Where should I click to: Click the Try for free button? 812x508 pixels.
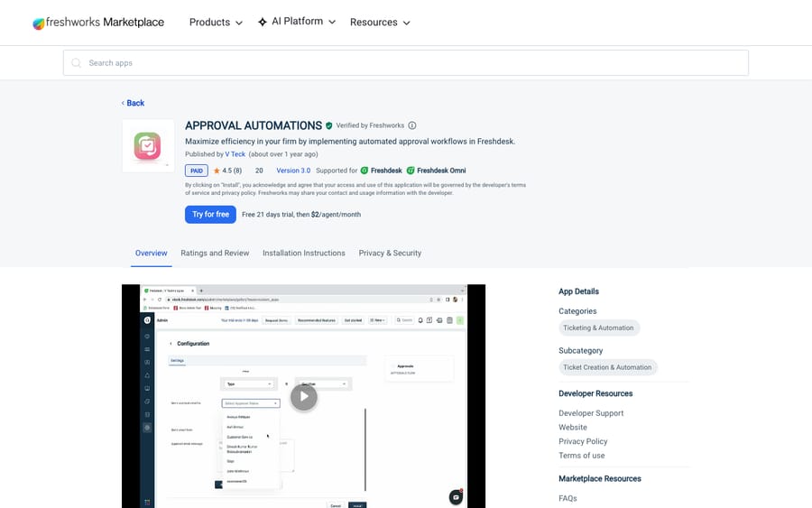[x=210, y=215]
